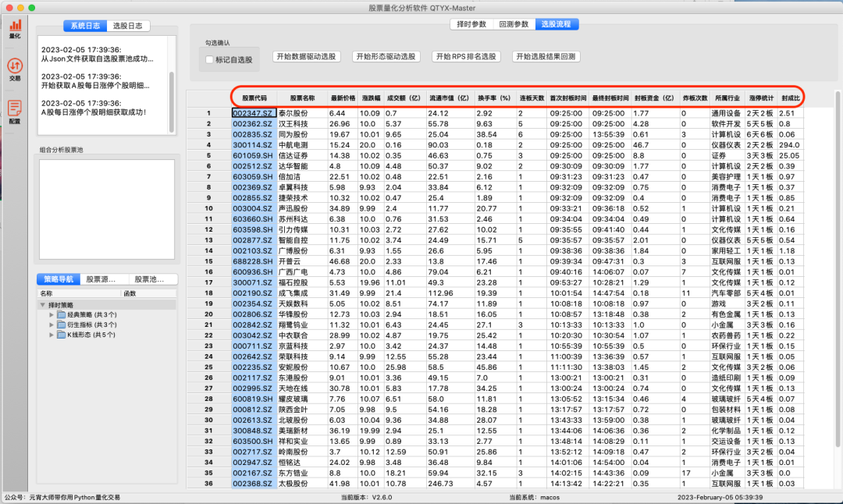
Task: Click 开始RPS排名选股 button
Action: pos(466,56)
